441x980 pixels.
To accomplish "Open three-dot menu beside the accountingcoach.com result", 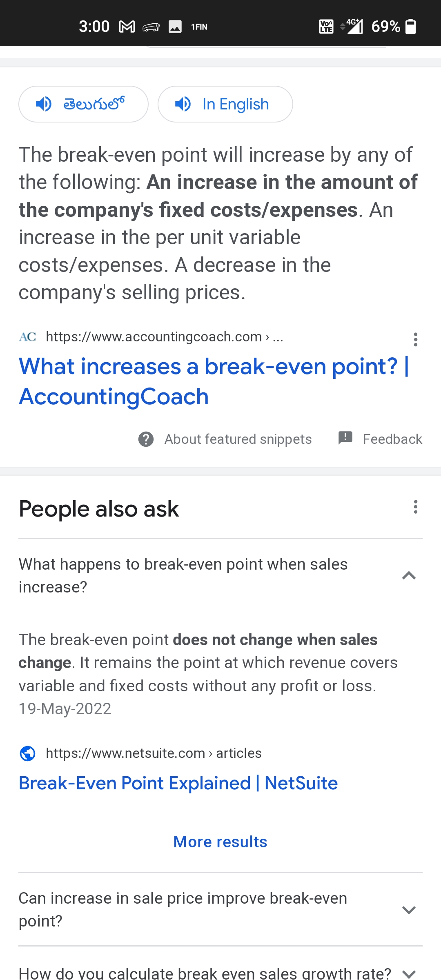I will (415, 339).
